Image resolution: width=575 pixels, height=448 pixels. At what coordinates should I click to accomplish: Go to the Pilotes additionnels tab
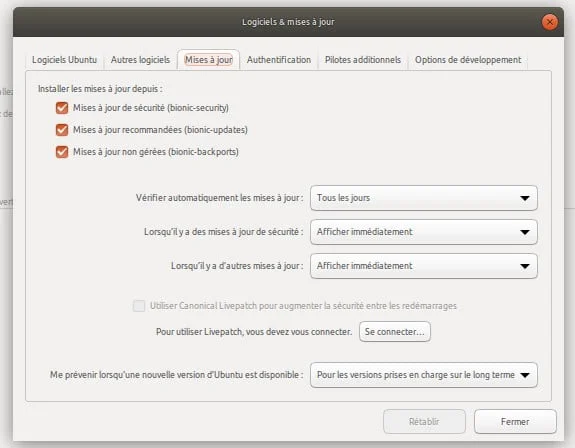363,60
